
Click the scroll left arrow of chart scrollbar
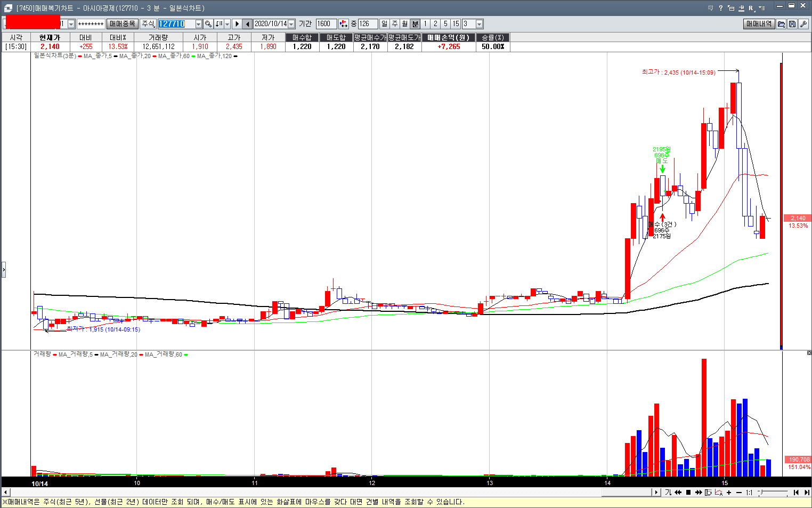6,493
